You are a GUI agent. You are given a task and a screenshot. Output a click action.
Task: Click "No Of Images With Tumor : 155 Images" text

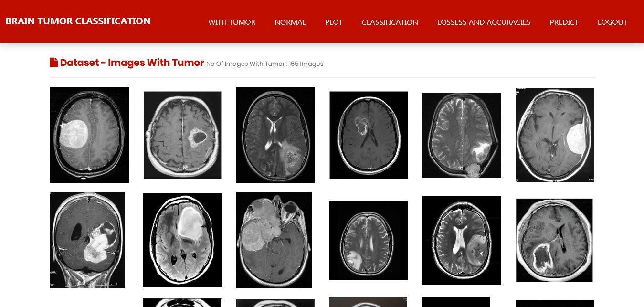265,64
